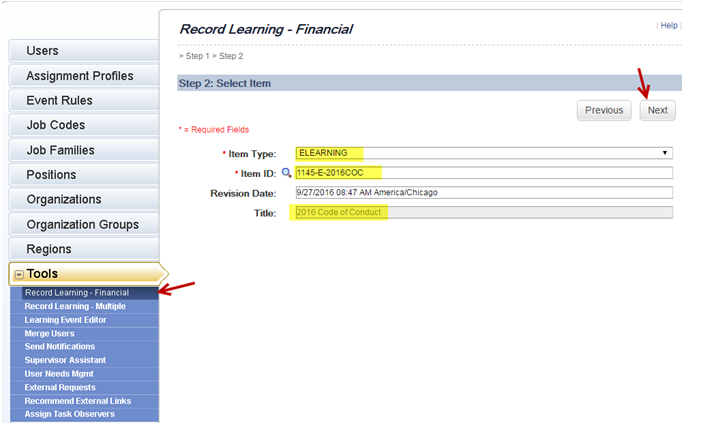Viewport: 714px width, 436px height.
Task: Open the Help link
Action: tap(669, 26)
